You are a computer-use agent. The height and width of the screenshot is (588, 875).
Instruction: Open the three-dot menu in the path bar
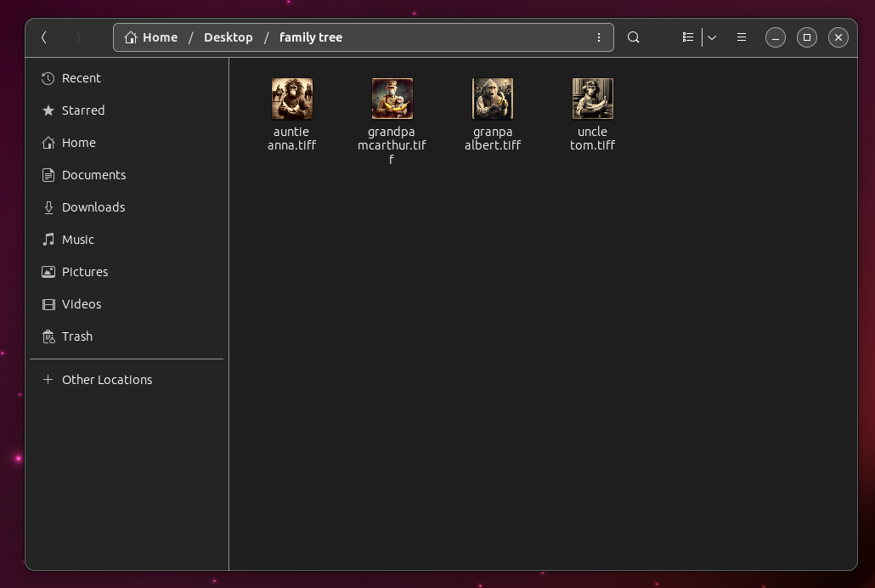[599, 37]
